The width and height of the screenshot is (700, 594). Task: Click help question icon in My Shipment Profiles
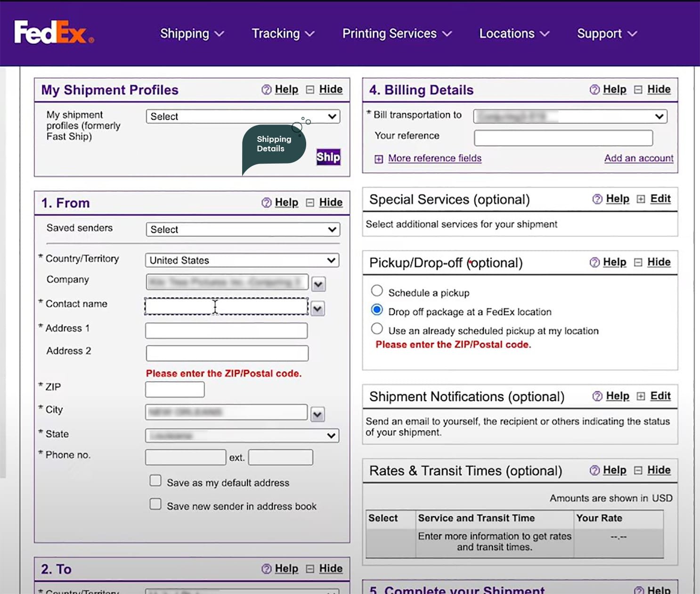click(267, 90)
